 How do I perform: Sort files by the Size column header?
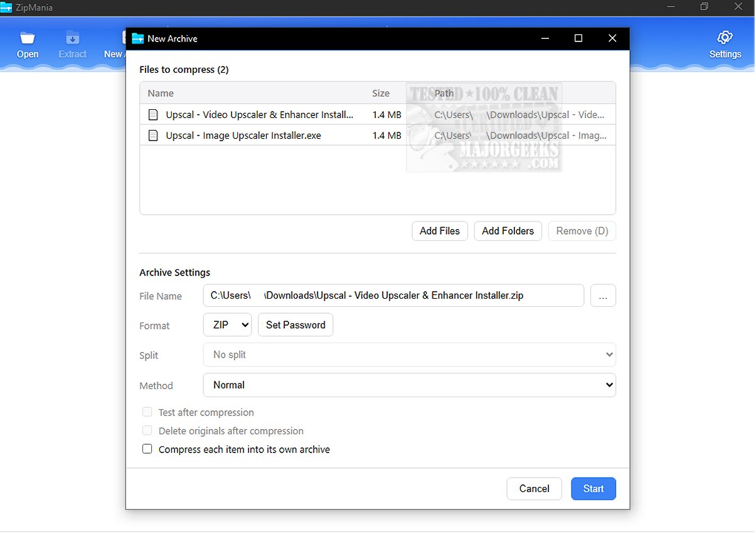click(x=381, y=93)
